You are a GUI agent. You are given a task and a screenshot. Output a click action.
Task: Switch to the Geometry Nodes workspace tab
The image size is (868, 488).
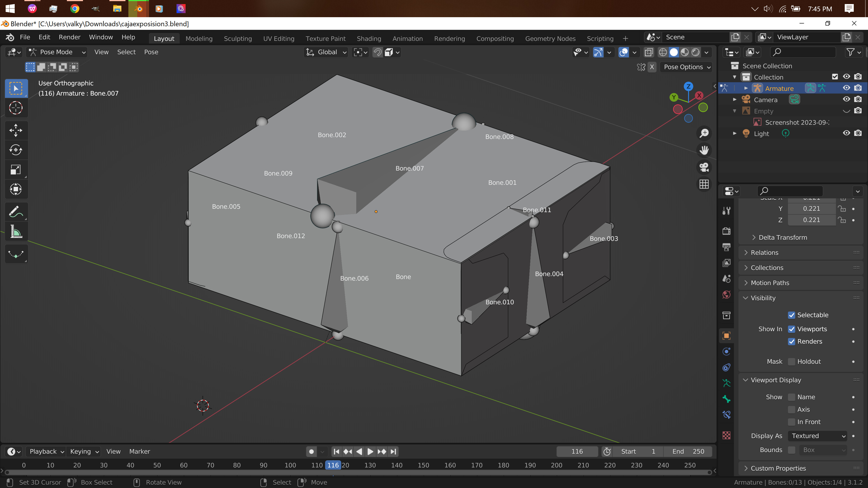[550, 38]
